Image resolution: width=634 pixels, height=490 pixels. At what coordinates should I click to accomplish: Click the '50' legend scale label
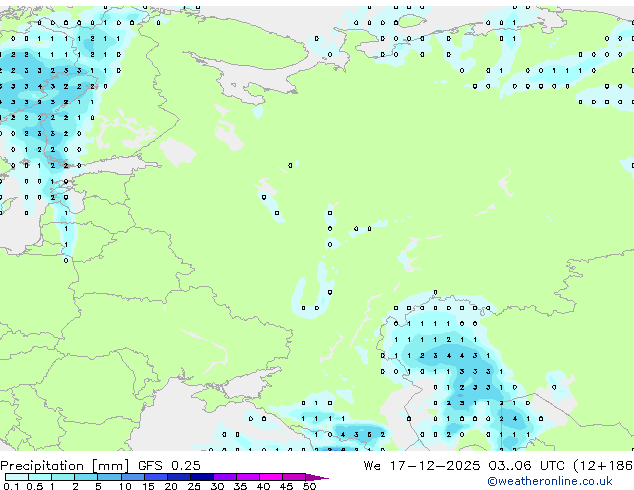(309, 486)
